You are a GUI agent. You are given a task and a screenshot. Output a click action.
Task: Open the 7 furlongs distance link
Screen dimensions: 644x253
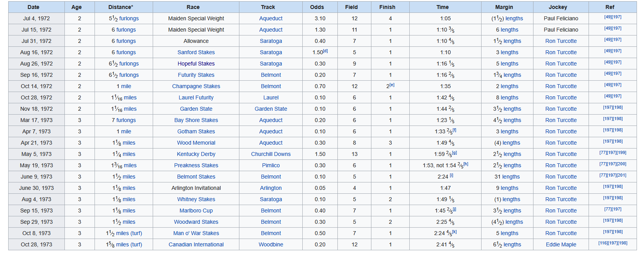click(x=126, y=120)
